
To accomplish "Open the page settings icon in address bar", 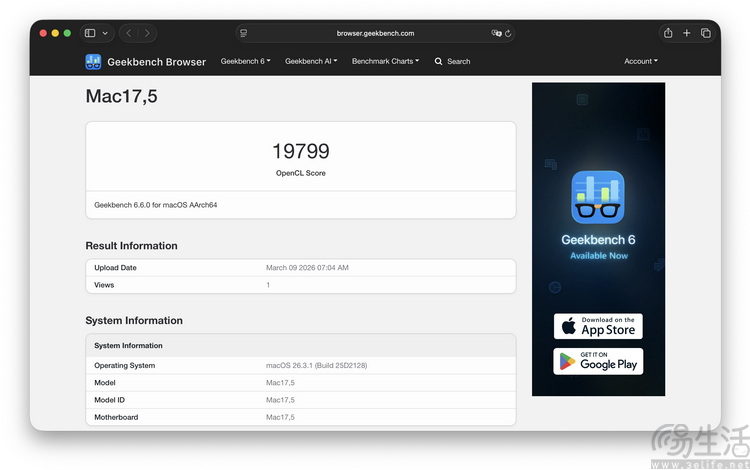I will [243, 33].
